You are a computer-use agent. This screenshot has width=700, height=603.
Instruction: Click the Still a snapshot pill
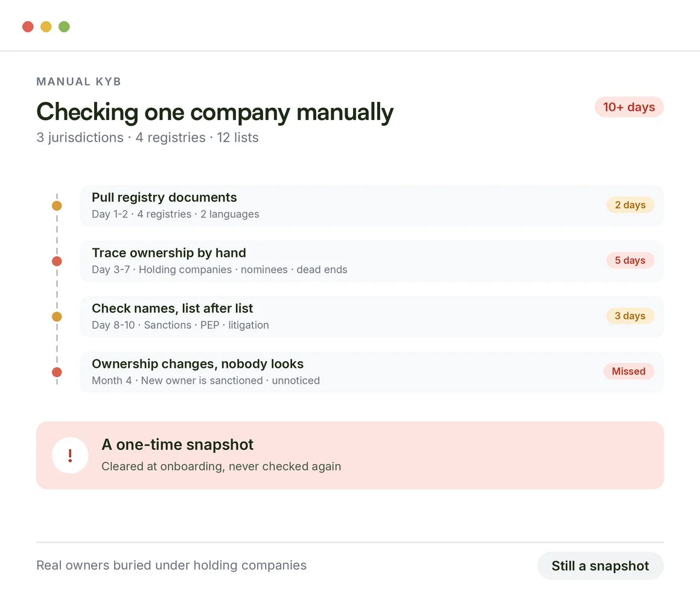[600, 566]
